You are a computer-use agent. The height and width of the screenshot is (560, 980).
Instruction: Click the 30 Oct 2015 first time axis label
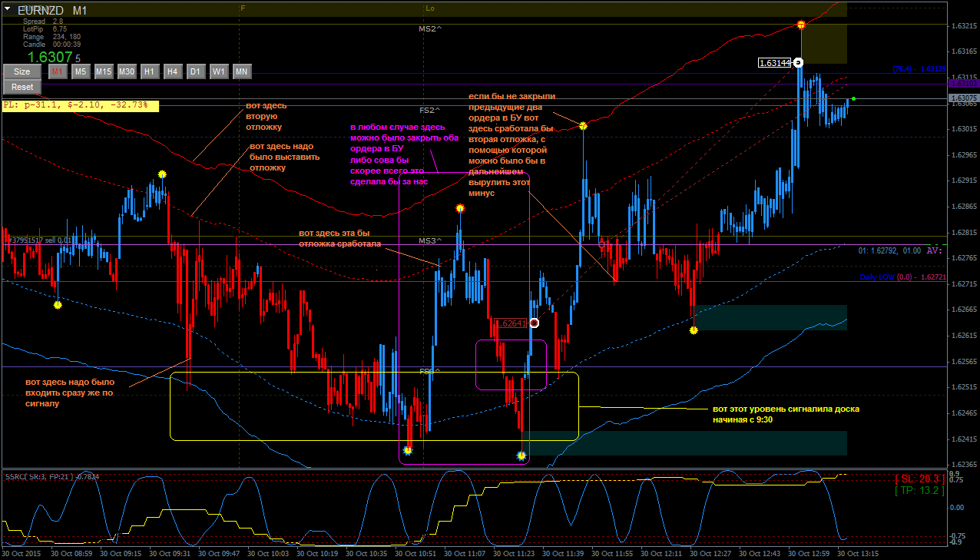click(21, 553)
